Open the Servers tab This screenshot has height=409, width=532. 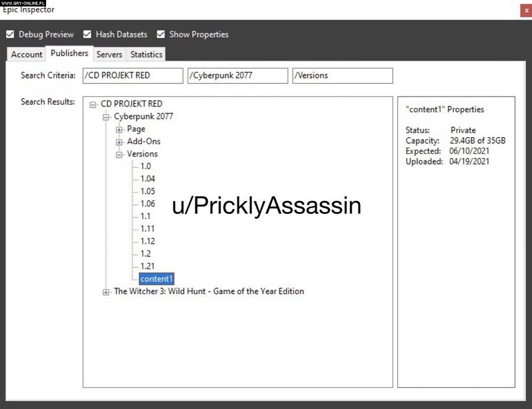pyautogui.click(x=109, y=54)
